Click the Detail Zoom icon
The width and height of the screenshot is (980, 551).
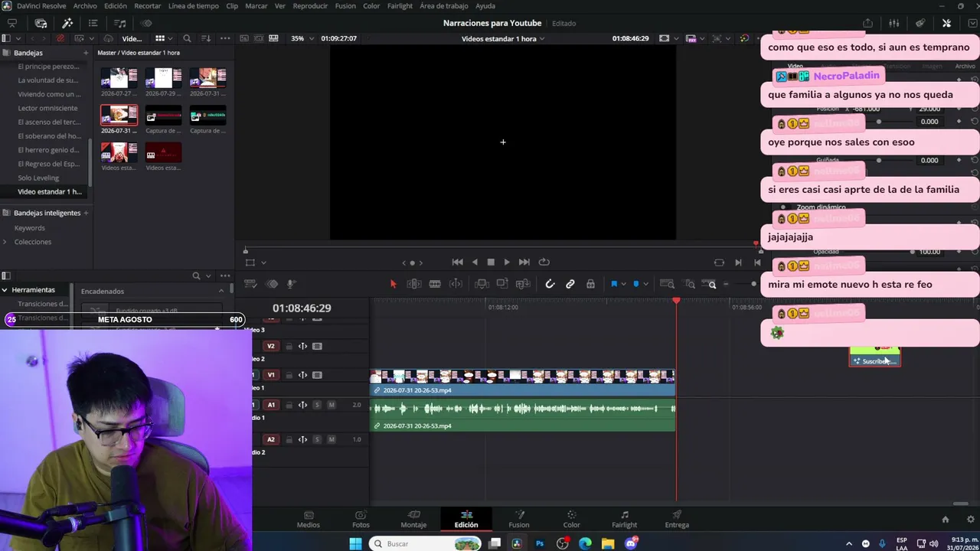[690, 285]
